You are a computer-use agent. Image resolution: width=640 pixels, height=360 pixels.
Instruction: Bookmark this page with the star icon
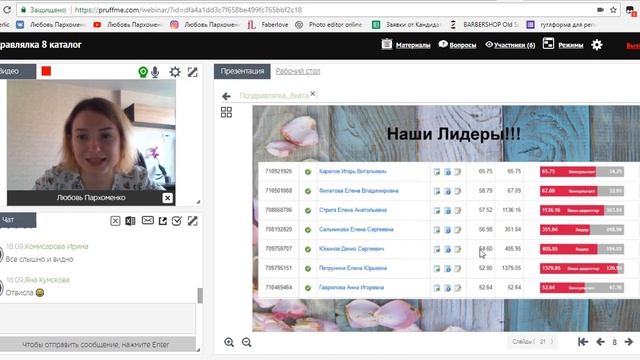click(x=613, y=10)
